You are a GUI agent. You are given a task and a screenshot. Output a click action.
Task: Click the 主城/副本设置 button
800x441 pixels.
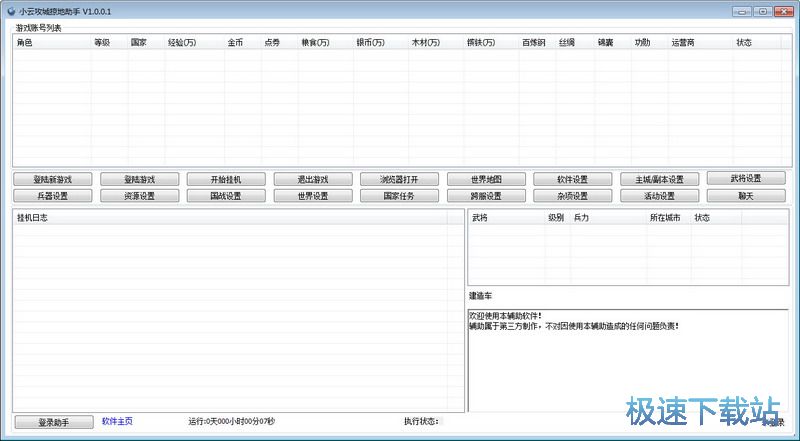tap(659, 179)
